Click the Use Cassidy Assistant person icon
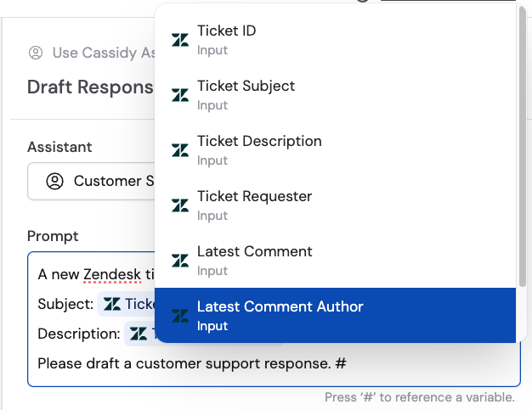Image resolution: width=532 pixels, height=410 pixels. click(x=36, y=53)
